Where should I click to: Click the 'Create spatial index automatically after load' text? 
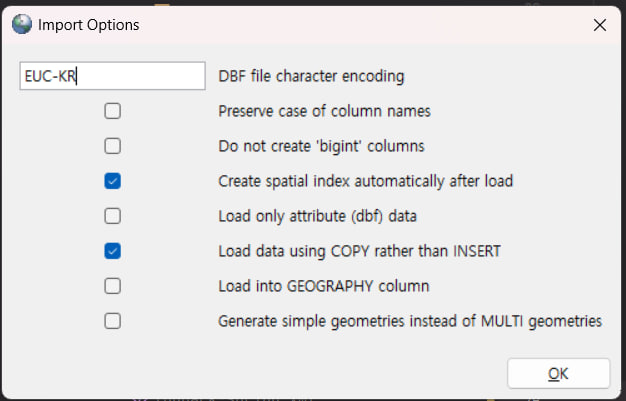(366, 182)
